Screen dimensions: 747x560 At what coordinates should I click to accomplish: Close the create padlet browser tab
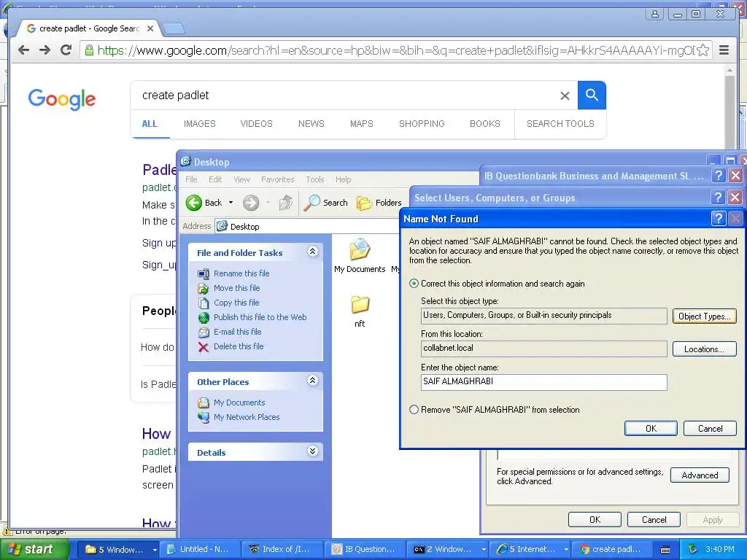(150, 28)
